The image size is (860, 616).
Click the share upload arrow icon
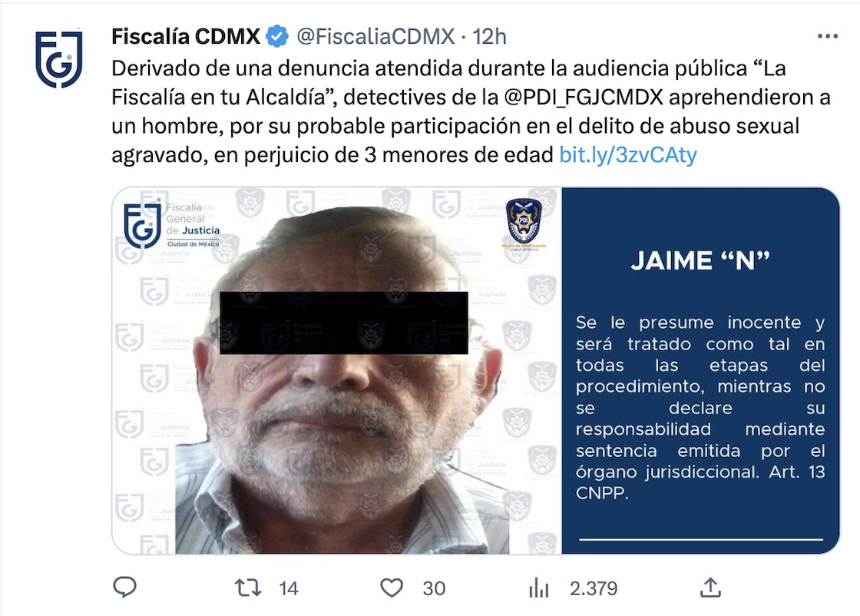click(710, 588)
